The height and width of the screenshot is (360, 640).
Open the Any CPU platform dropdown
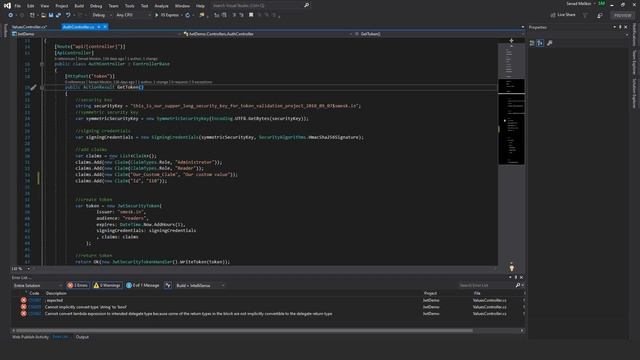click(133, 15)
